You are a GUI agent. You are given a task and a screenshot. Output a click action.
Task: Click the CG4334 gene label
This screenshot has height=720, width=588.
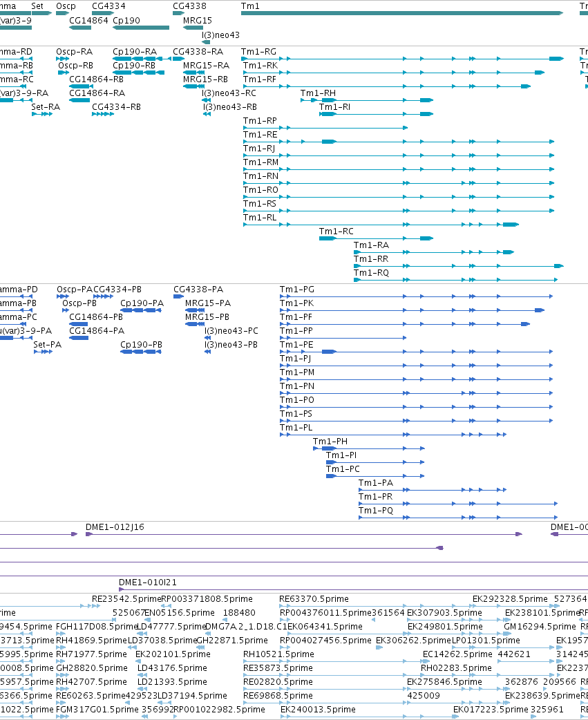108,6
